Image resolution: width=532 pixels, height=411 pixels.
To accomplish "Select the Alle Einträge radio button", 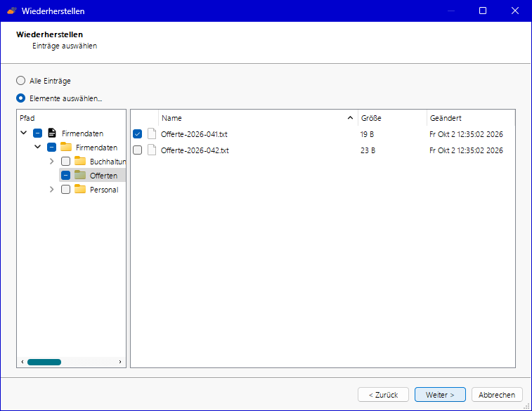I will [20, 80].
